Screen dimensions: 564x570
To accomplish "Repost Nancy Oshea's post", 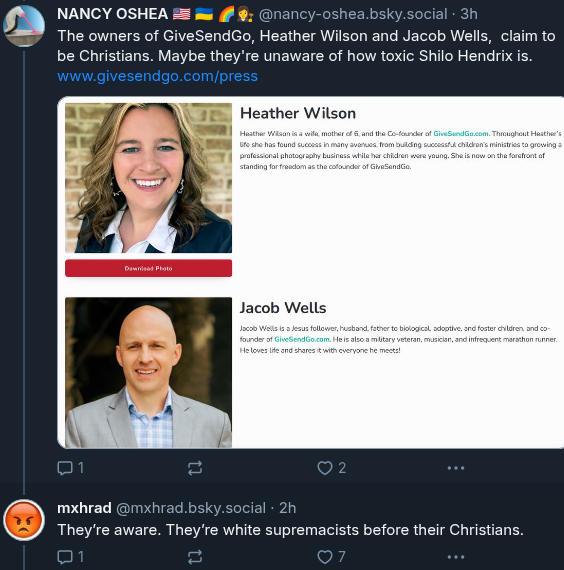I will pyautogui.click(x=195, y=468).
